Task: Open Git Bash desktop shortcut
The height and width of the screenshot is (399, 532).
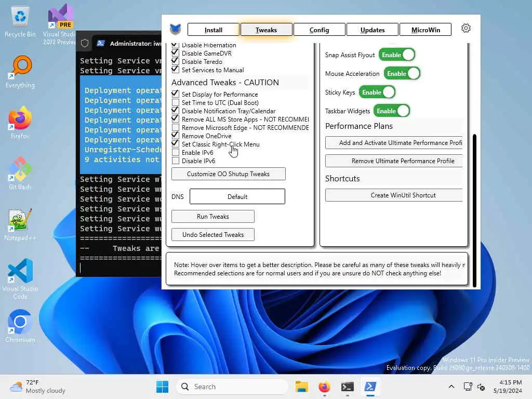Action: [x=20, y=174]
